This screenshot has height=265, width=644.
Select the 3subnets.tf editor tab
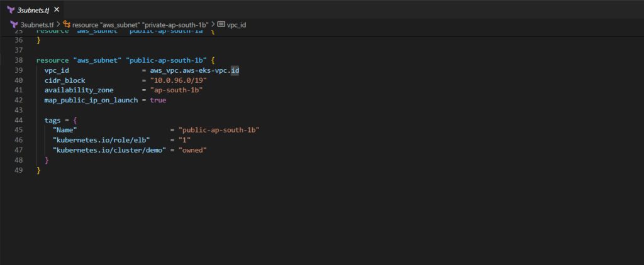pyautogui.click(x=33, y=9)
